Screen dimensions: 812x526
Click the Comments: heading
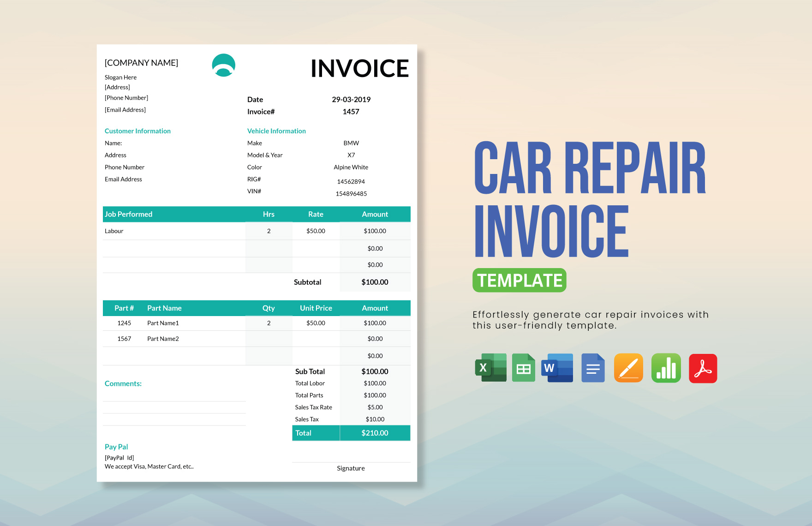[123, 383]
